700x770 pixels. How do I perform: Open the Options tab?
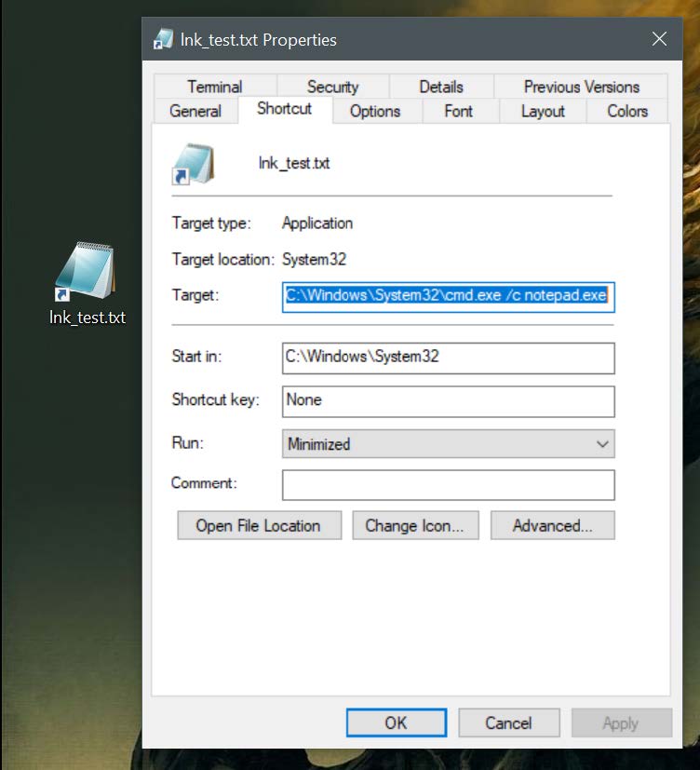pyautogui.click(x=375, y=111)
